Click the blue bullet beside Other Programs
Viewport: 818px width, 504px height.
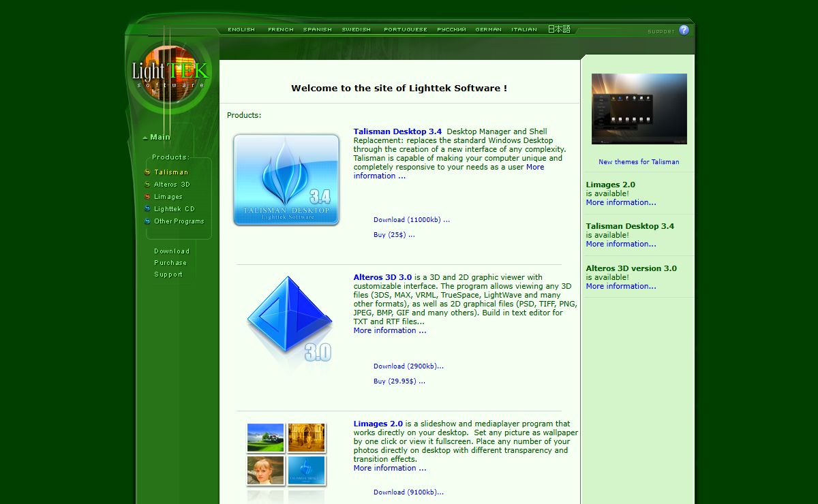147,221
